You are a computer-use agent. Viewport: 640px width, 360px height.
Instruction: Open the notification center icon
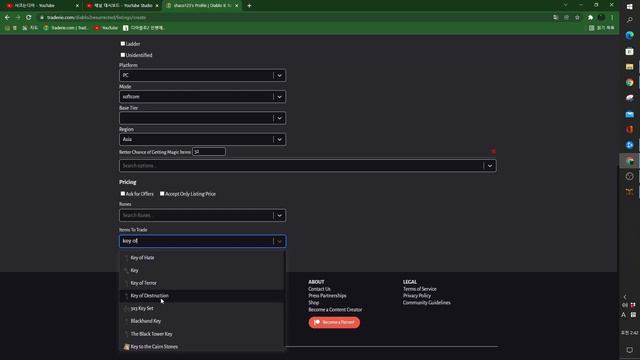(x=629, y=350)
